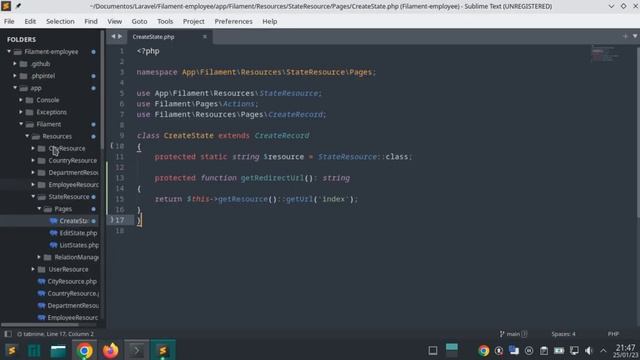Close the CreateState.php tab

(x=204, y=37)
